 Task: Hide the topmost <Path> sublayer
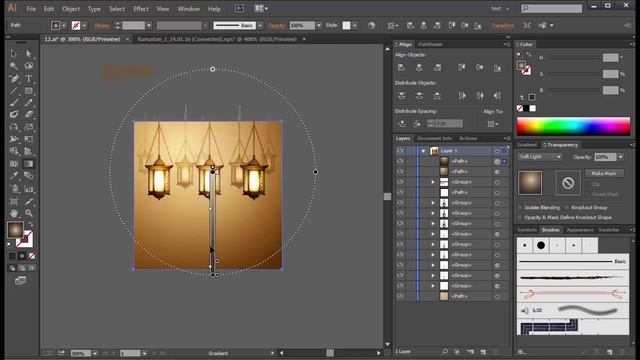point(400,161)
